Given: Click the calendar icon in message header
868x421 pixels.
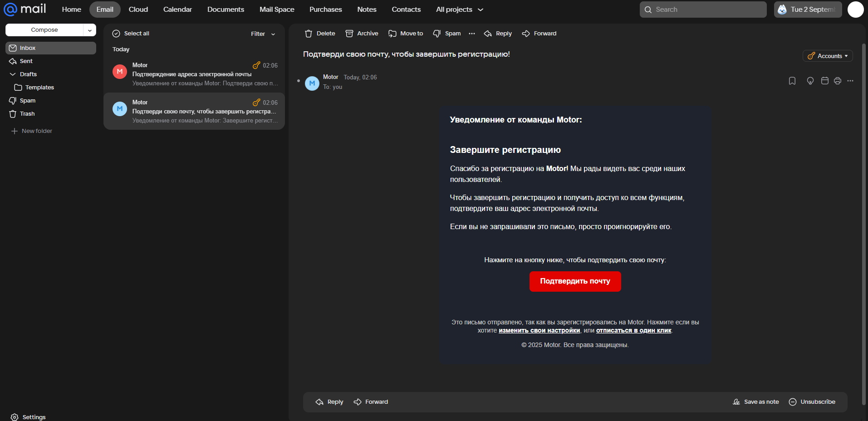Looking at the screenshot, I should 825,81.
